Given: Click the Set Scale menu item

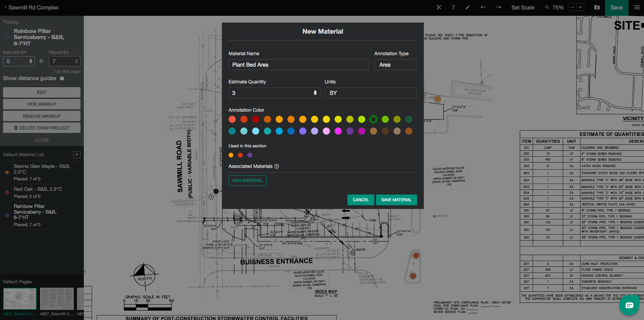Looking at the screenshot, I should click(523, 7).
